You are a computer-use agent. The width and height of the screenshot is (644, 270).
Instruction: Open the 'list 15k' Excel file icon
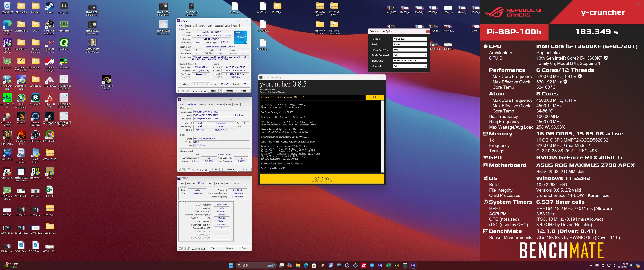coord(49,191)
